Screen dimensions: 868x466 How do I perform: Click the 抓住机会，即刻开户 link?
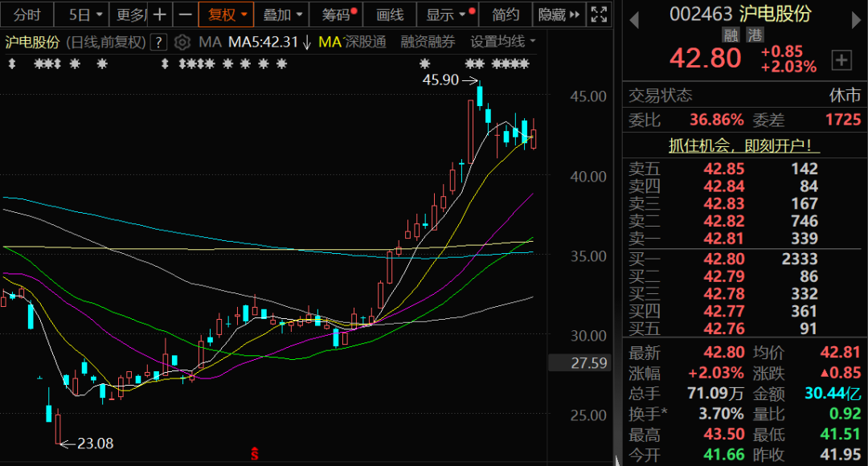(x=745, y=145)
